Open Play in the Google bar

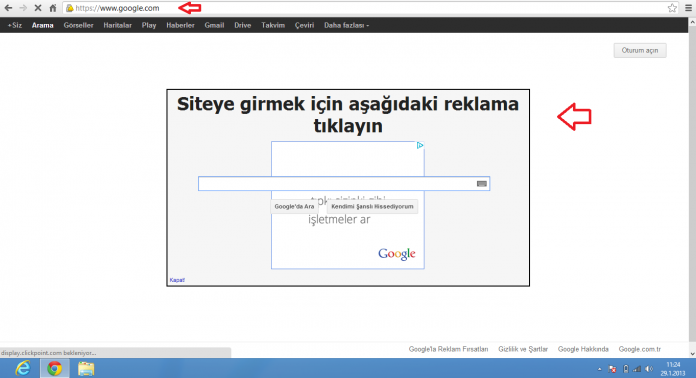(149, 25)
